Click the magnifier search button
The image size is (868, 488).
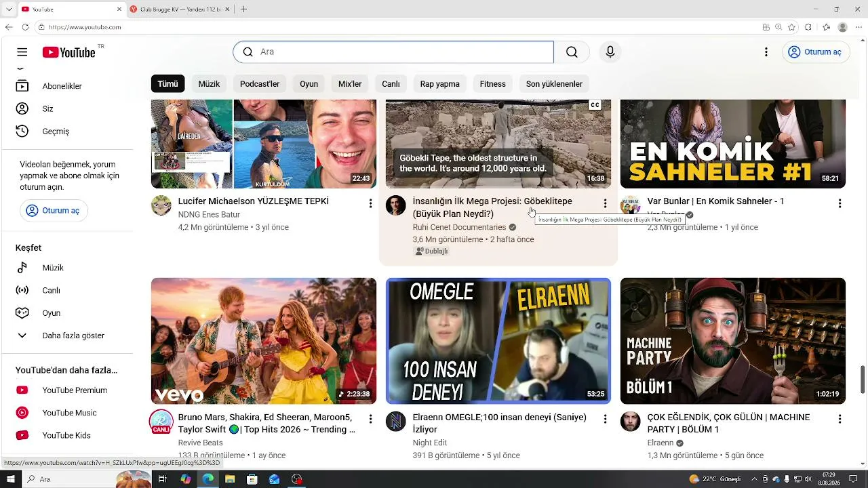[572, 52]
